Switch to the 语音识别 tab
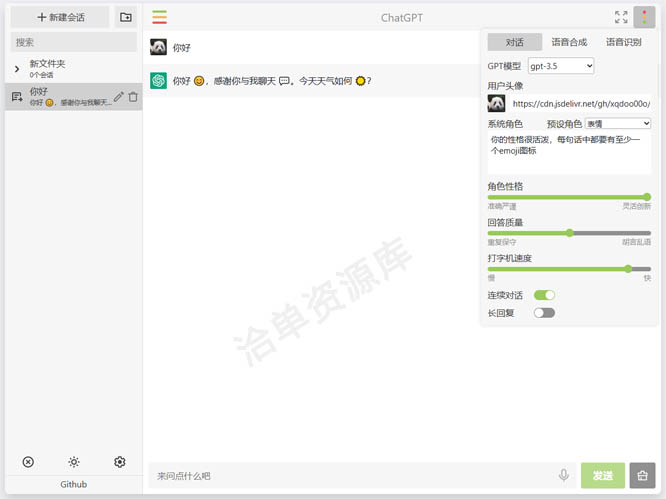The width and height of the screenshot is (666, 499). tap(624, 42)
